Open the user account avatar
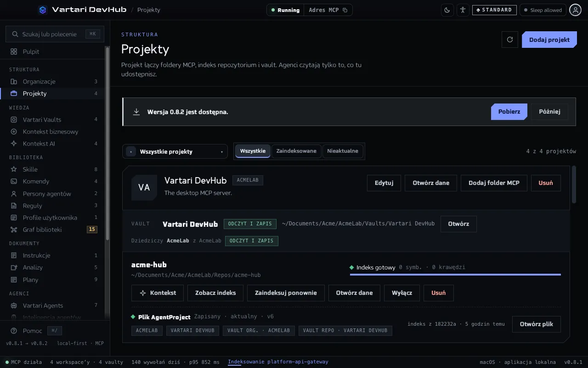The width and height of the screenshot is (588, 368). pyautogui.click(x=576, y=10)
